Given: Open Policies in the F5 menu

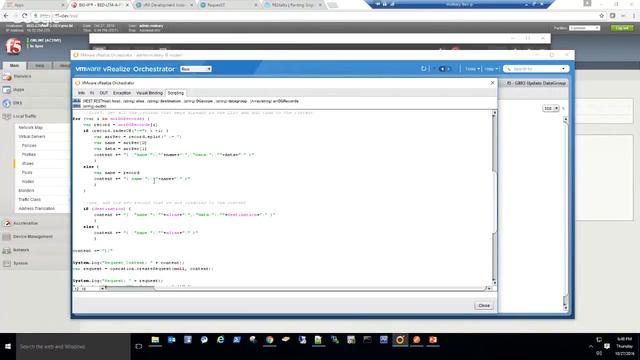Looking at the screenshot, I should pyautogui.click(x=29, y=145).
